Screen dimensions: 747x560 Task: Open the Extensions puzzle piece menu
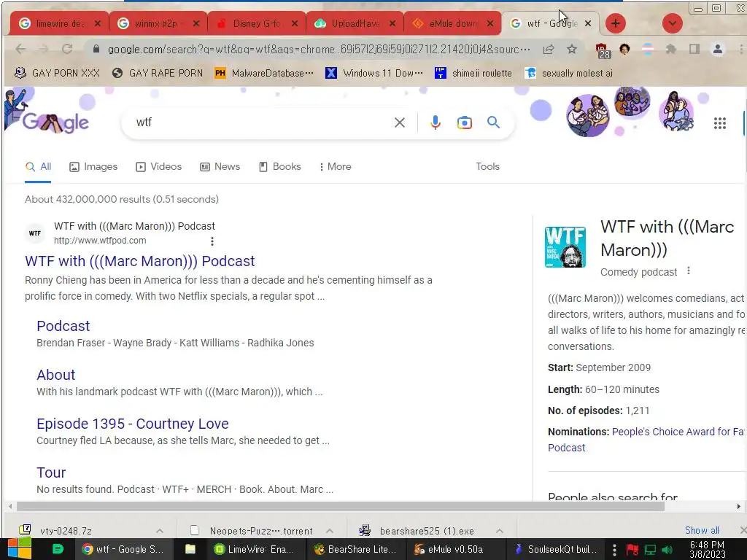point(671,49)
